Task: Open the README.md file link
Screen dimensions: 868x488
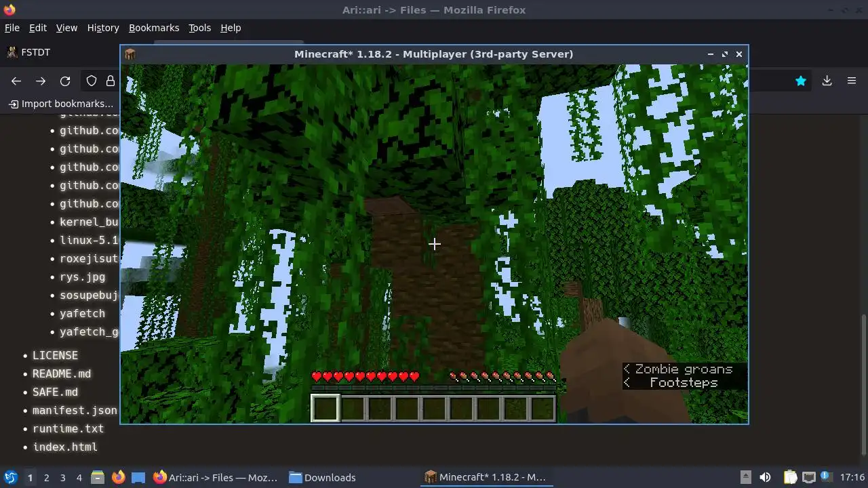Action: [x=62, y=373]
